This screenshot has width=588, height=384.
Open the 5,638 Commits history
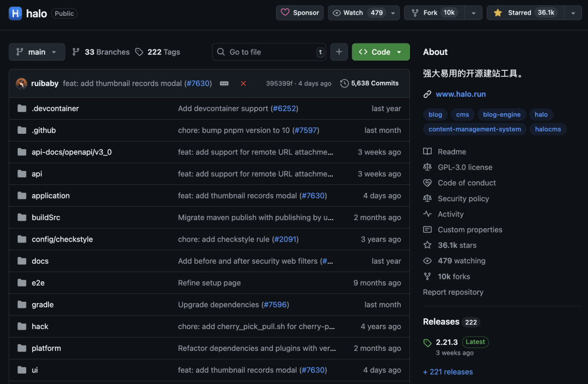coord(369,83)
